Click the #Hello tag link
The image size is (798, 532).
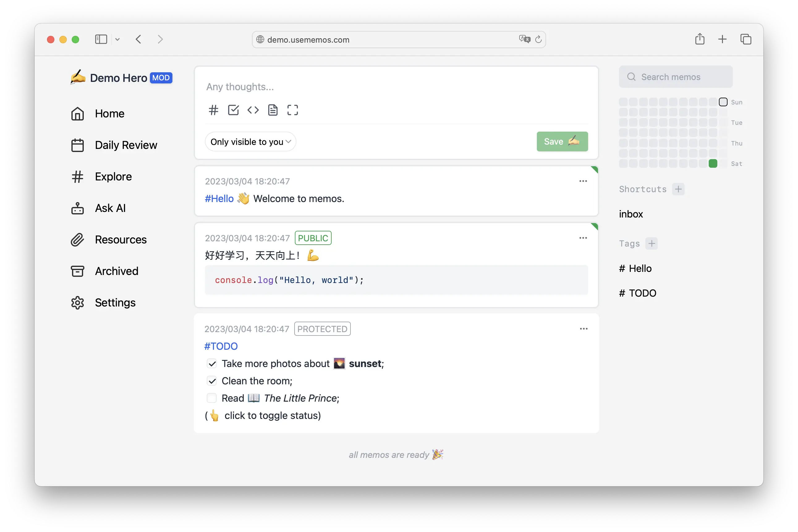click(219, 198)
